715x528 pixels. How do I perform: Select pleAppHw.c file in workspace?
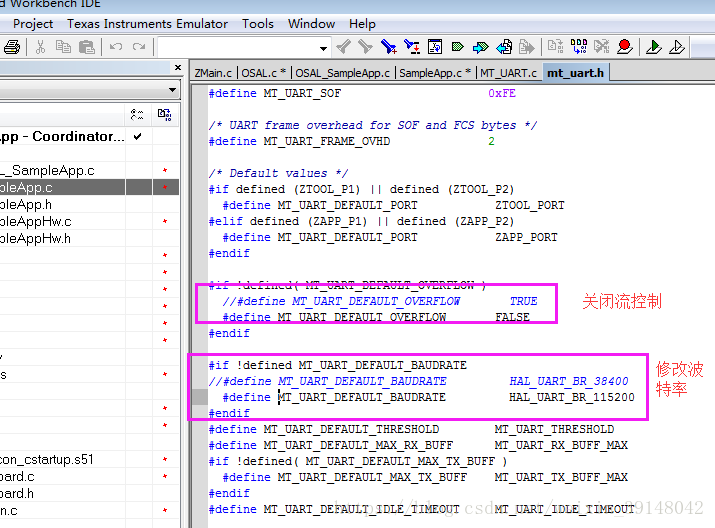tap(36, 222)
